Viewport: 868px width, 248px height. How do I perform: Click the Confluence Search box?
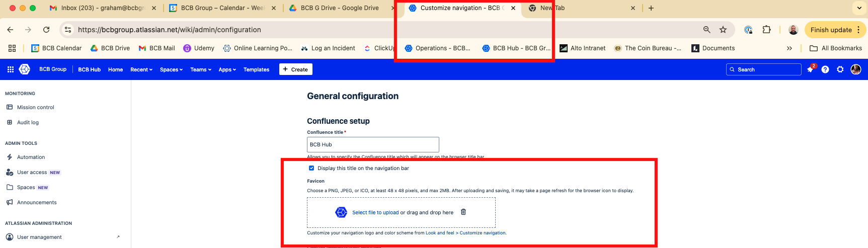coord(764,69)
